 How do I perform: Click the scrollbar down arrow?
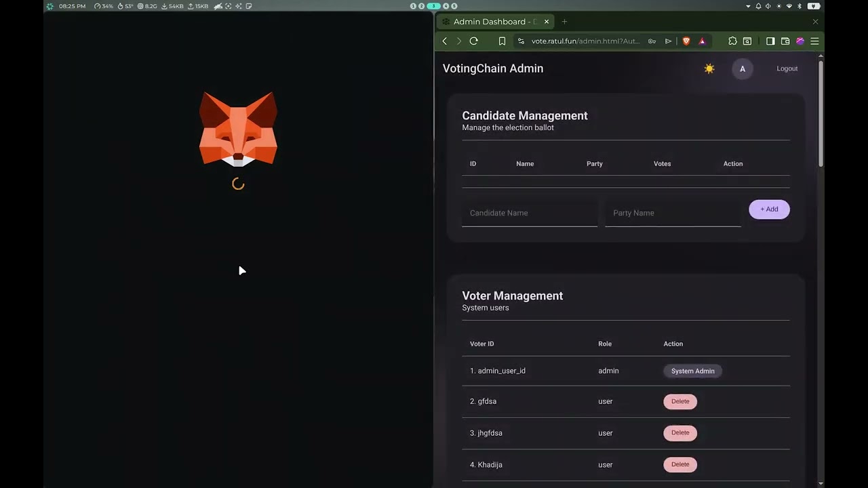[x=821, y=484]
